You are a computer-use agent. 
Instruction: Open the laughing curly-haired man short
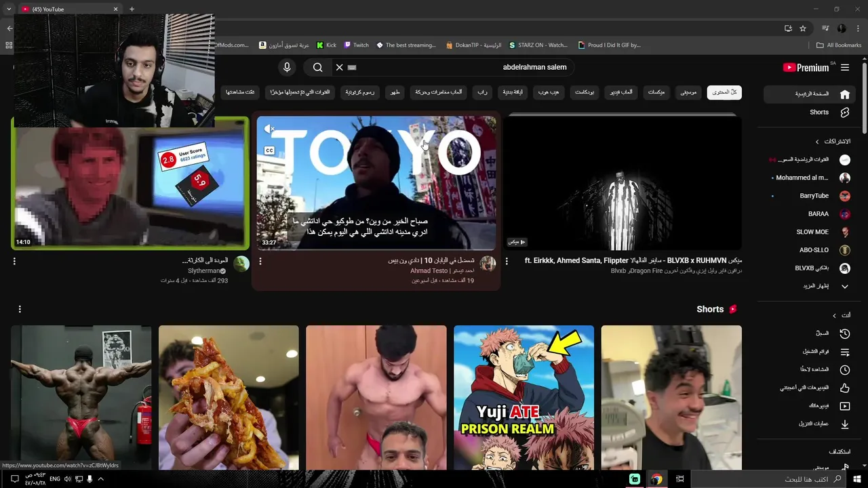[671, 397]
